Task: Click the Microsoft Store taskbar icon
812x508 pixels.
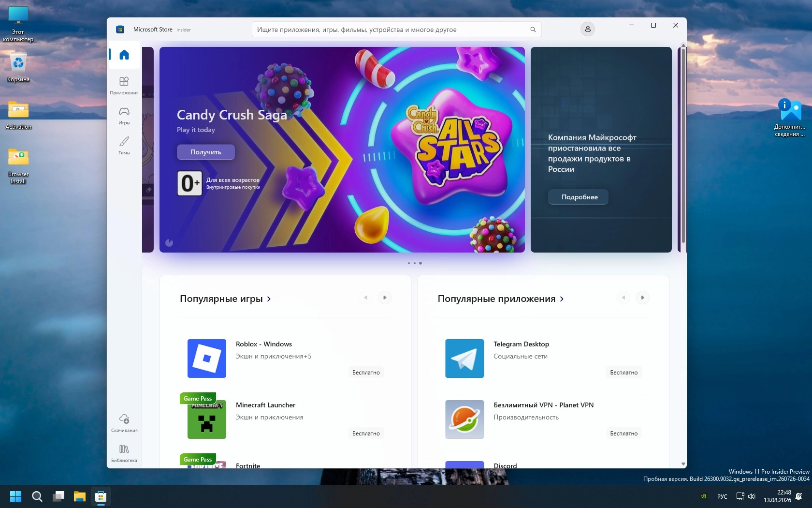Action: (101, 496)
